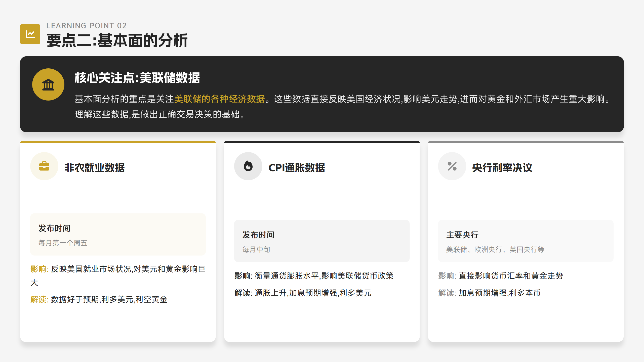Click the gold accent bar atop the first card
Screen dimensions: 644x362
point(118,142)
